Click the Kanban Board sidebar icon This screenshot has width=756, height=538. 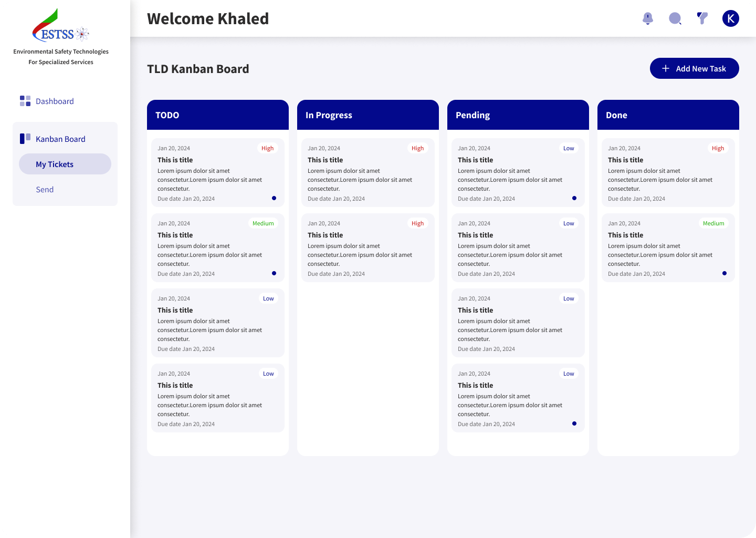tap(25, 139)
